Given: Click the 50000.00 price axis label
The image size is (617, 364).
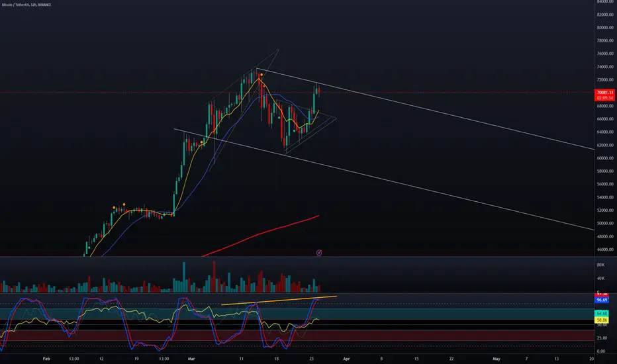Looking at the screenshot, I should (605, 224).
